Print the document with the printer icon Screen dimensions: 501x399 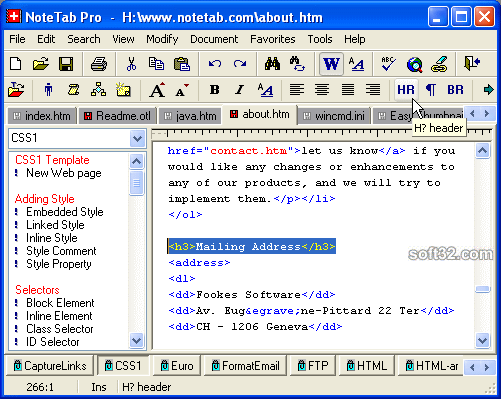tap(99, 64)
